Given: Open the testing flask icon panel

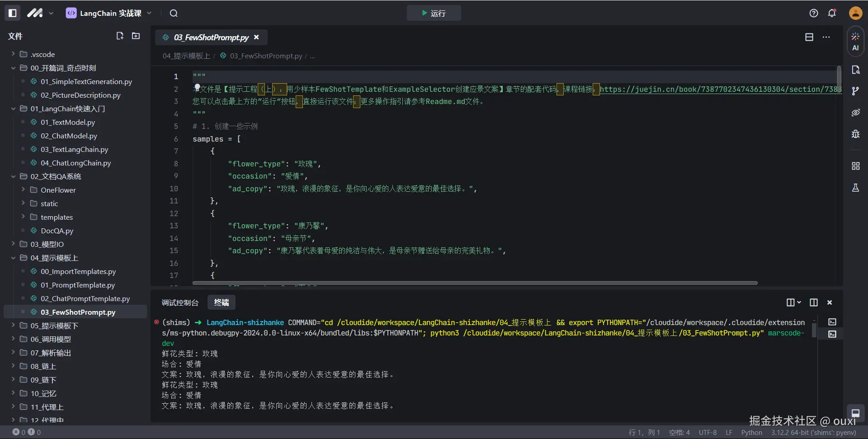Looking at the screenshot, I should (855, 188).
